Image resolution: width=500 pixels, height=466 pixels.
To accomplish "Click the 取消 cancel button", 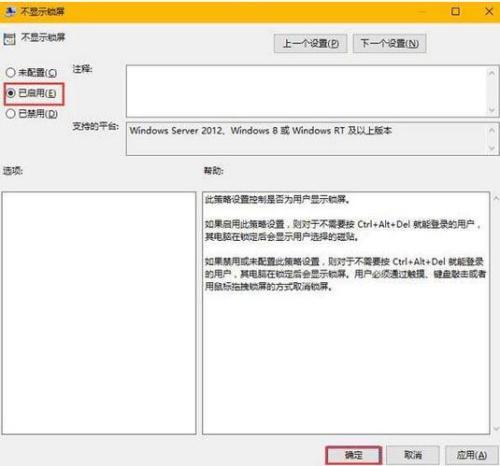I will 413,455.
